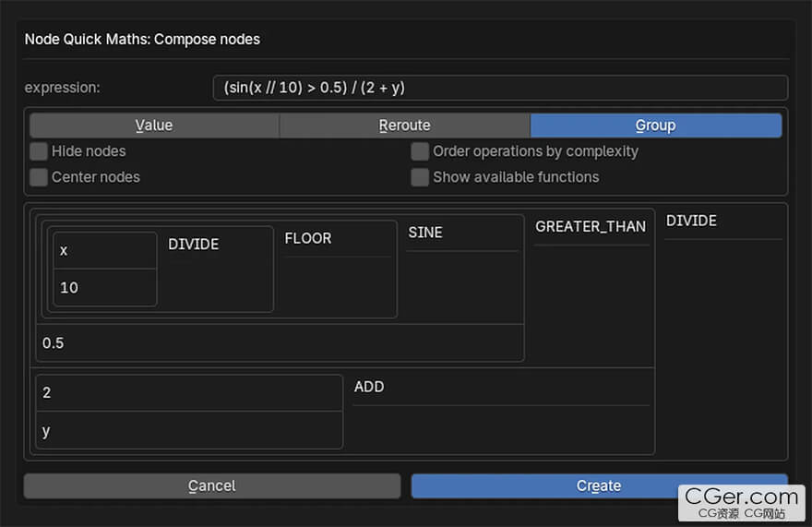Toggle Center nodes checkbox
Image resolution: width=812 pixels, height=527 pixels.
[39, 177]
